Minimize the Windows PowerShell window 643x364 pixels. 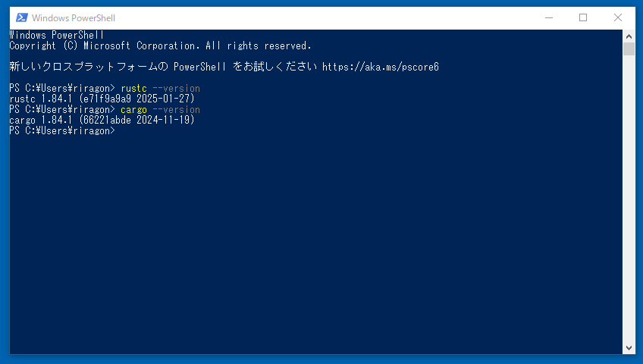point(547,17)
